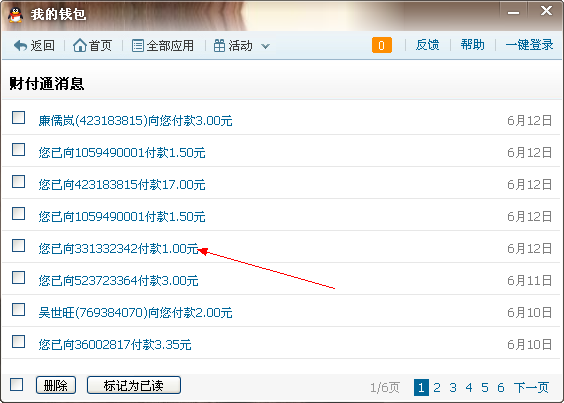
Task: Open the 帮助 menu link
Action: point(472,45)
